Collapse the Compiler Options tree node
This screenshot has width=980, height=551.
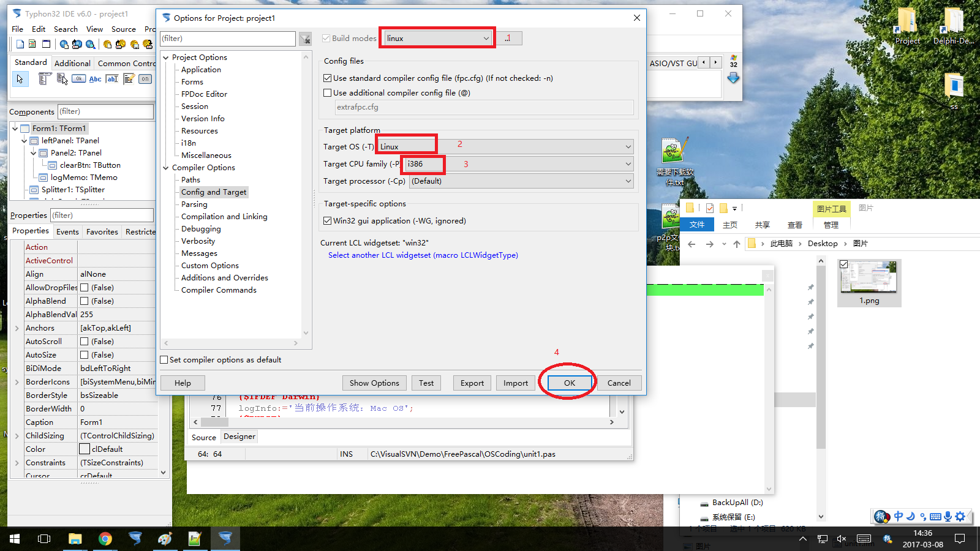[165, 168]
